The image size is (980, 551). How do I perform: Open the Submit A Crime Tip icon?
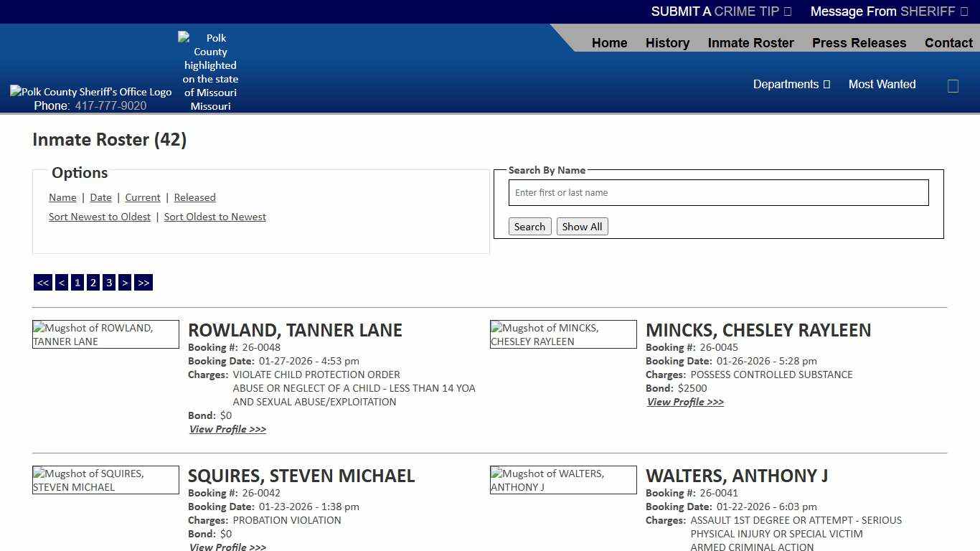point(786,11)
